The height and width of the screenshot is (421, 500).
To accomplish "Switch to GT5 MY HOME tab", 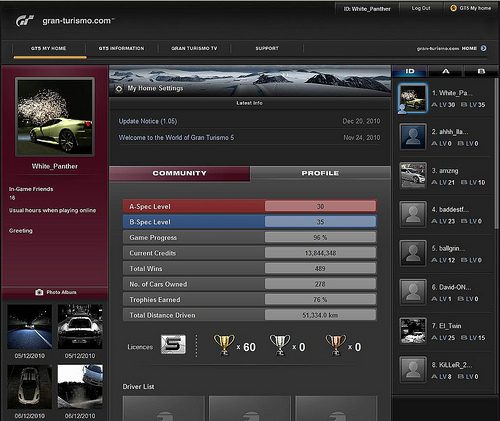I will pos(49,48).
